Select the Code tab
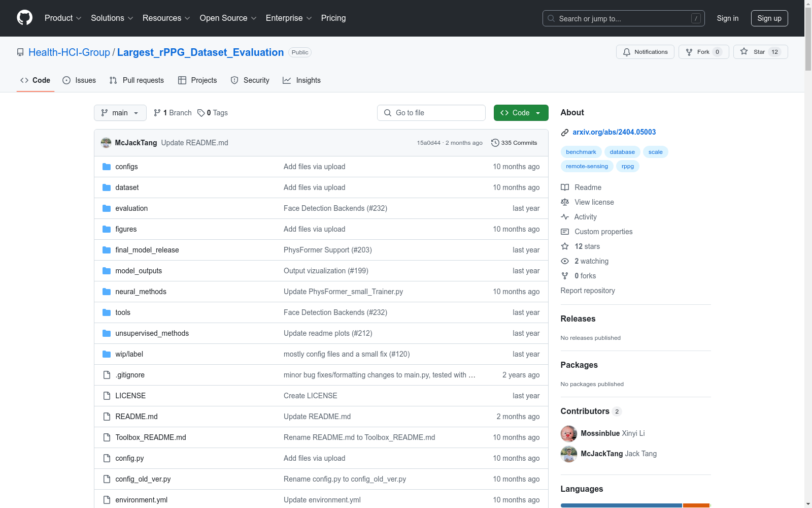Image resolution: width=812 pixels, height=508 pixels. tap(36, 80)
